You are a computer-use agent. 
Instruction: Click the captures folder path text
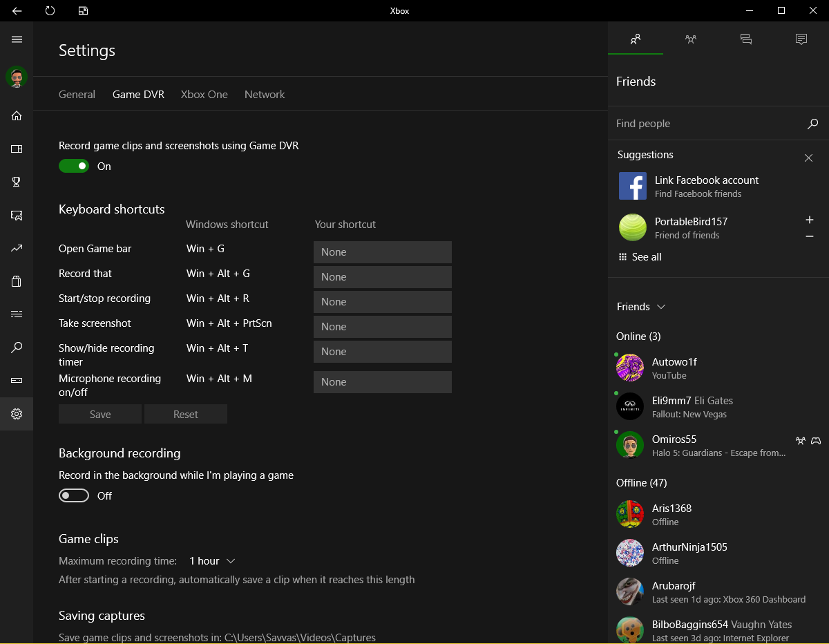click(x=300, y=638)
